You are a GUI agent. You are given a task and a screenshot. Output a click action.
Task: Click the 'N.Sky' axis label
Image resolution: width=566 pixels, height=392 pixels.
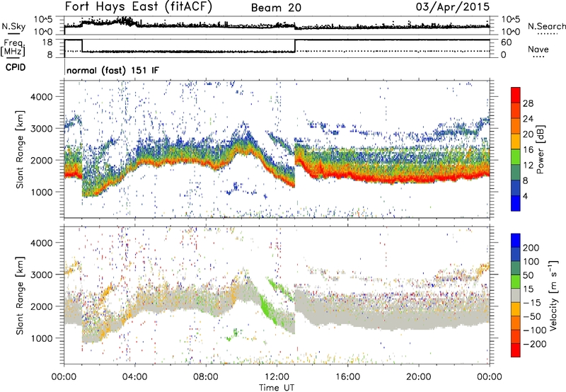point(13,26)
